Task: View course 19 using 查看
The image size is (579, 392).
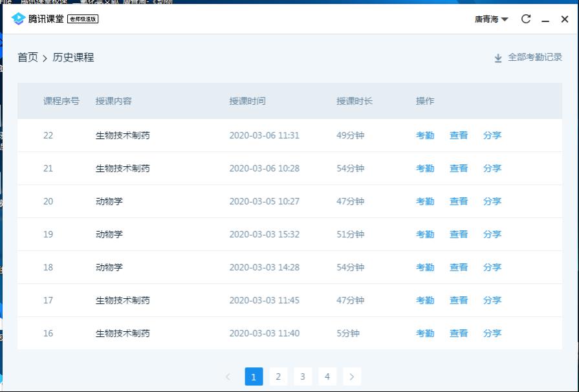Action: (459, 235)
